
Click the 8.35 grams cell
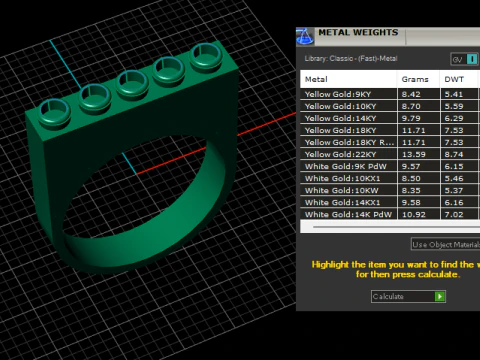[x=418, y=190]
